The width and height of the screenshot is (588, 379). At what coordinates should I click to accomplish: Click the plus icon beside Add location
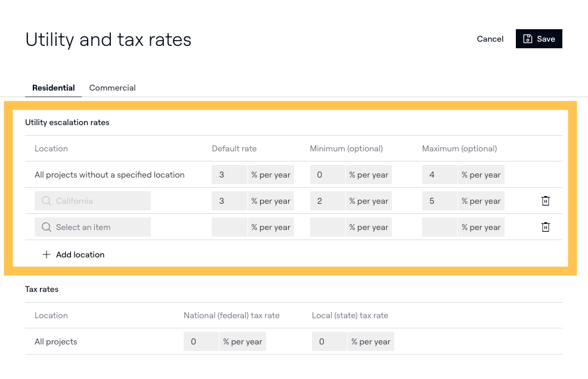pos(47,254)
